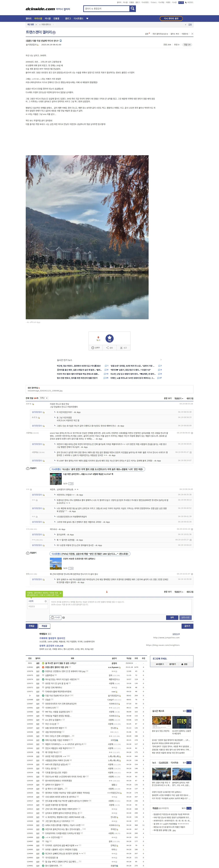Click the recent visits right arrow
219x868 pixels.
coord(185,25)
